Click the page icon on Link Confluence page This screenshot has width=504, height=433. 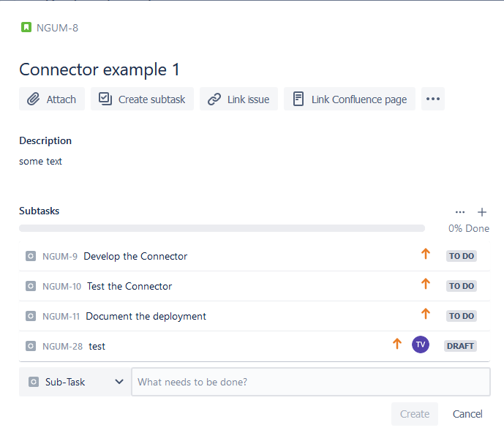click(x=298, y=99)
